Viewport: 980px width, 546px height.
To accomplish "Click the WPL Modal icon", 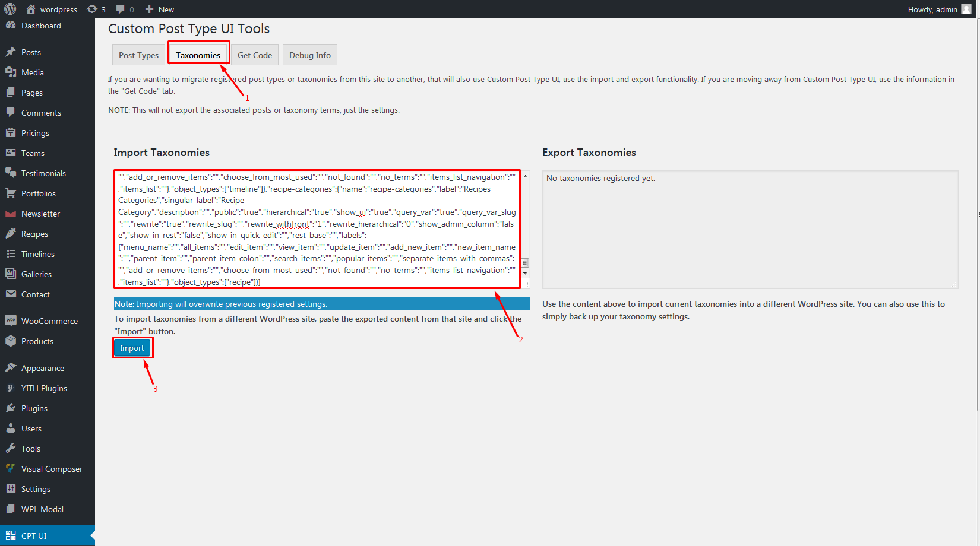I will [11, 509].
